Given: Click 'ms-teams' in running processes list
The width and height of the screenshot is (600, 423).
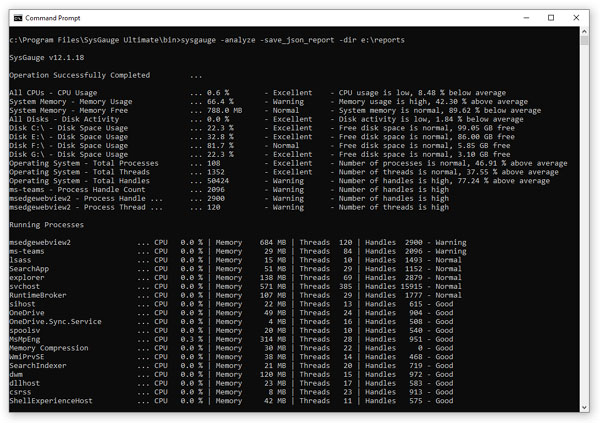Looking at the screenshot, I should point(27,252).
